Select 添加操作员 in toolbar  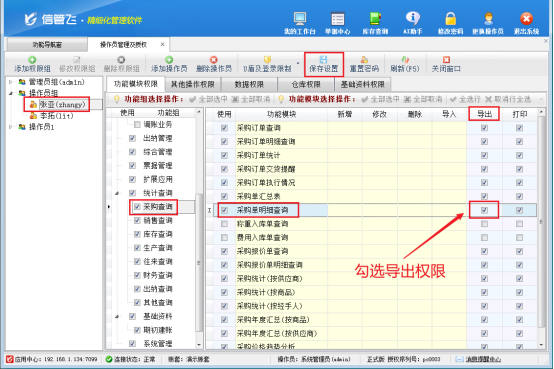[x=169, y=64]
